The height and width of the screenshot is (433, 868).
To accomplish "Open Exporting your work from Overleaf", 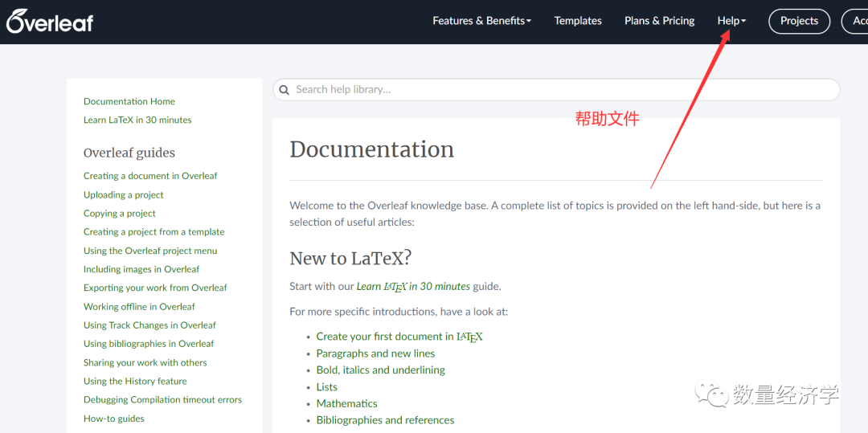I will [x=155, y=288].
